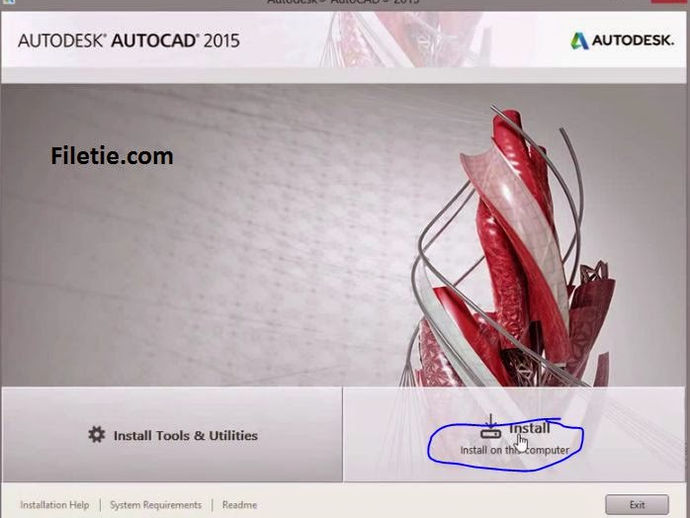Image resolution: width=690 pixels, height=518 pixels.
Task: Open the Readme link
Action: tap(239, 505)
